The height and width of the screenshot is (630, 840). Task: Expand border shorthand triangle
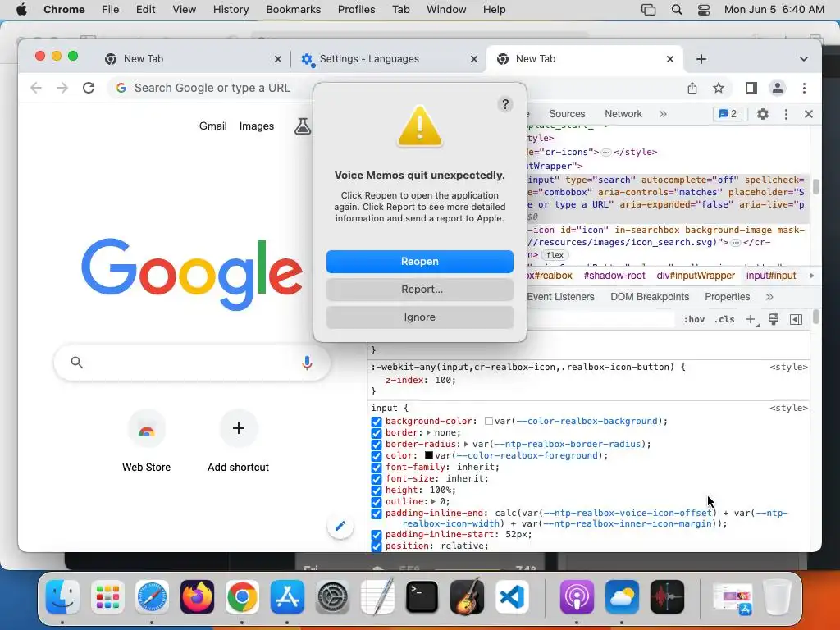click(x=428, y=433)
